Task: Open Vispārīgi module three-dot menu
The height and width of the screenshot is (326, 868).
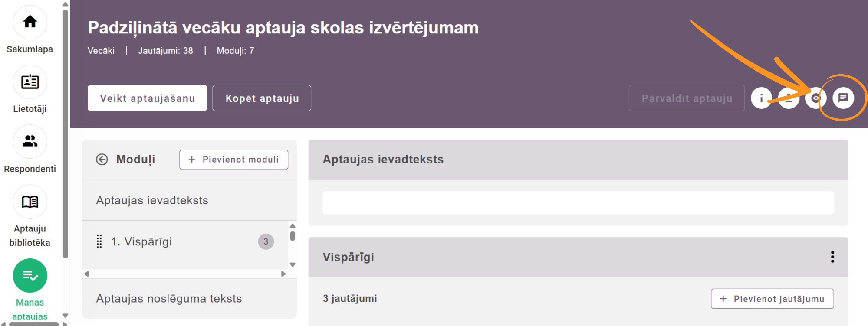Action: [832, 257]
